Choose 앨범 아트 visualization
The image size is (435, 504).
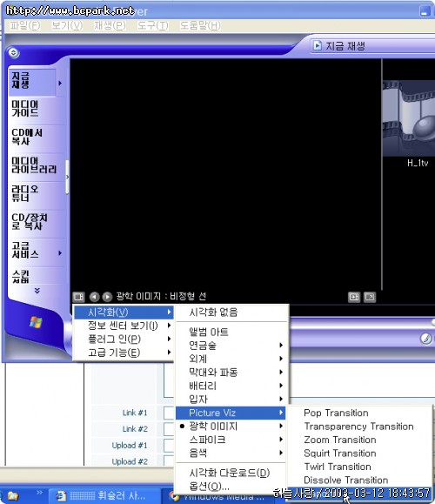click(x=231, y=332)
